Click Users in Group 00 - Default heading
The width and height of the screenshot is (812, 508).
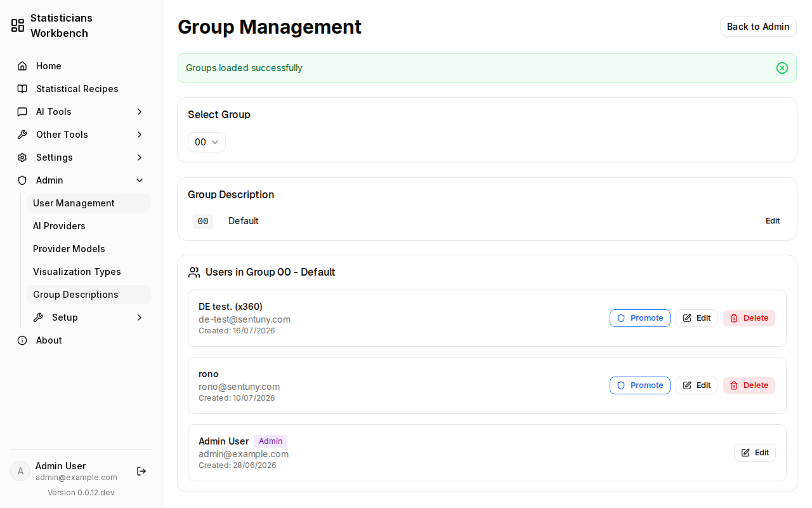point(270,272)
